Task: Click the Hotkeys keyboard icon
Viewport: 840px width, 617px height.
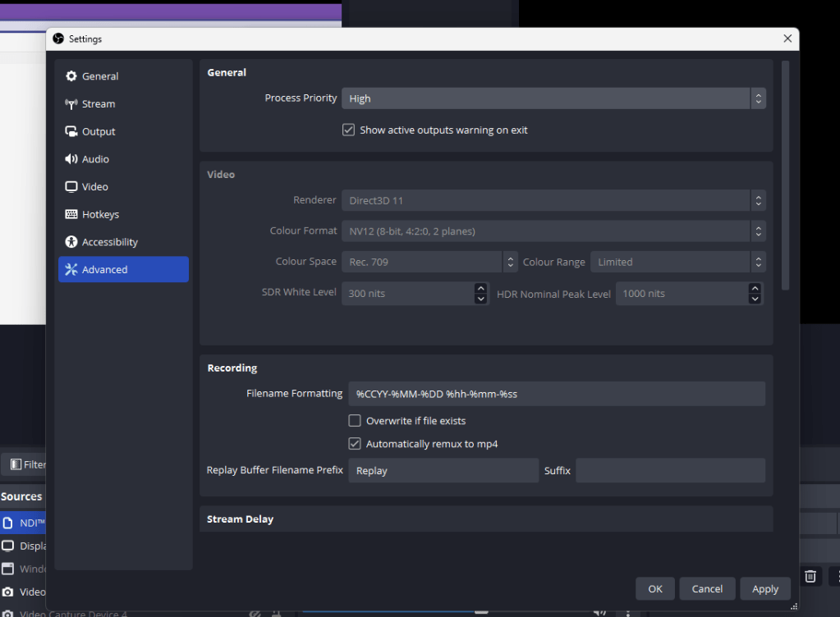Action: coord(71,214)
